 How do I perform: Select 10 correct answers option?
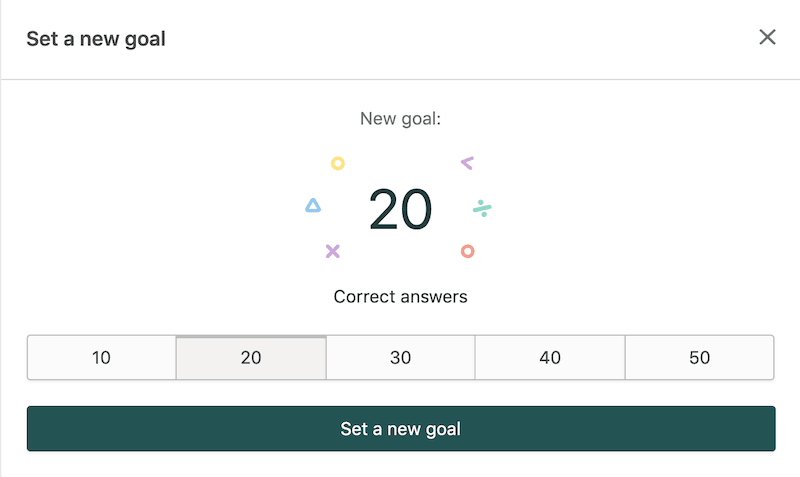tap(101, 358)
